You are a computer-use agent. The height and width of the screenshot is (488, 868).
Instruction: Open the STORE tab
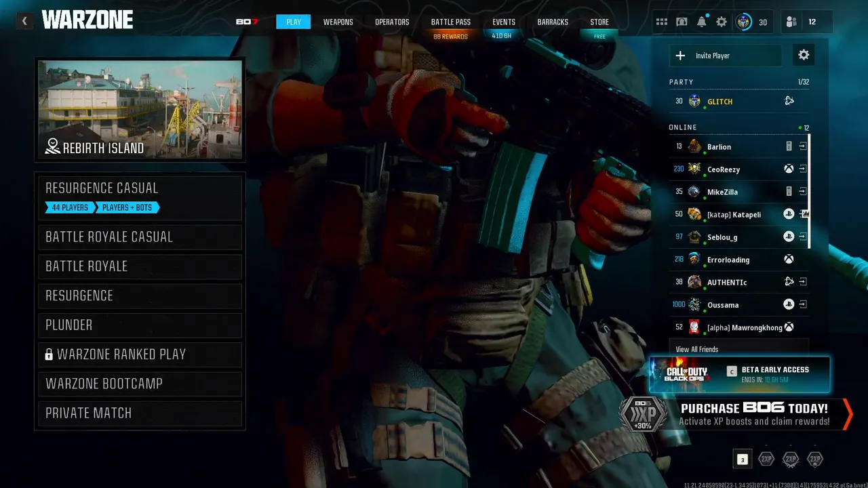599,22
